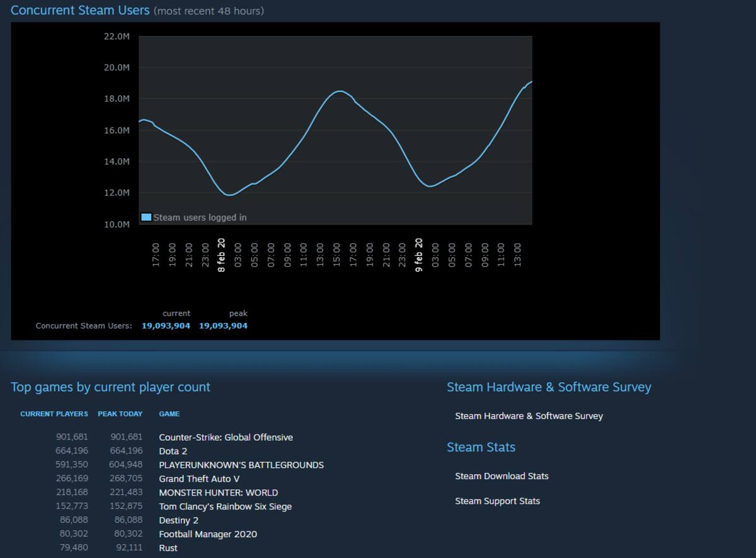The height and width of the screenshot is (558, 756).
Task: Click the 'Concurrent Steam Users:' row label
Action: pyautogui.click(x=84, y=326)
